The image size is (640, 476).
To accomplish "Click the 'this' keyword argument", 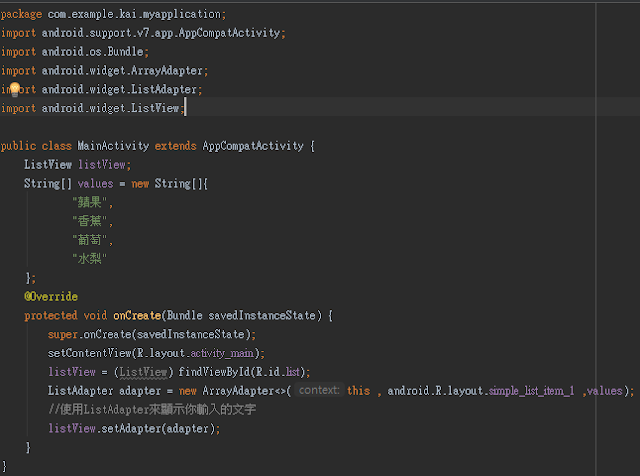I will (x=358, y=391).
